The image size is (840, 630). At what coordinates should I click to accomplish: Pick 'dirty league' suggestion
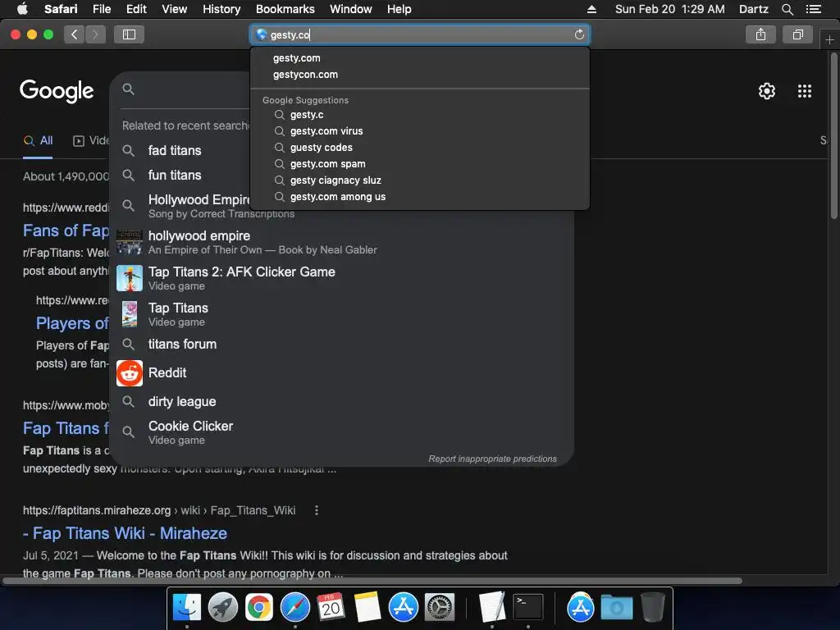(x=342, y=402)
